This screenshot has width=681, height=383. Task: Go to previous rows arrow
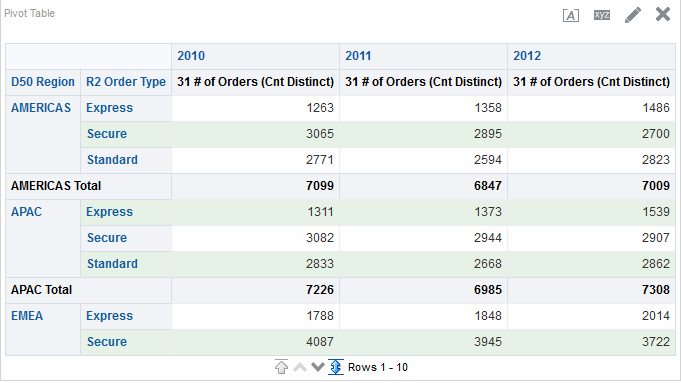(x=300, y=367)
